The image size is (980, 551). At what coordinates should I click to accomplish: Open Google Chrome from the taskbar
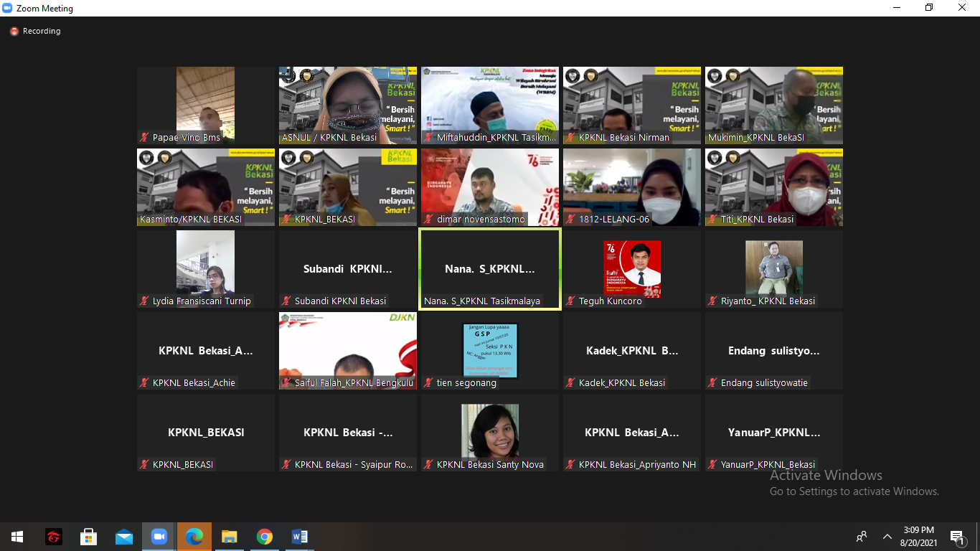265,537
